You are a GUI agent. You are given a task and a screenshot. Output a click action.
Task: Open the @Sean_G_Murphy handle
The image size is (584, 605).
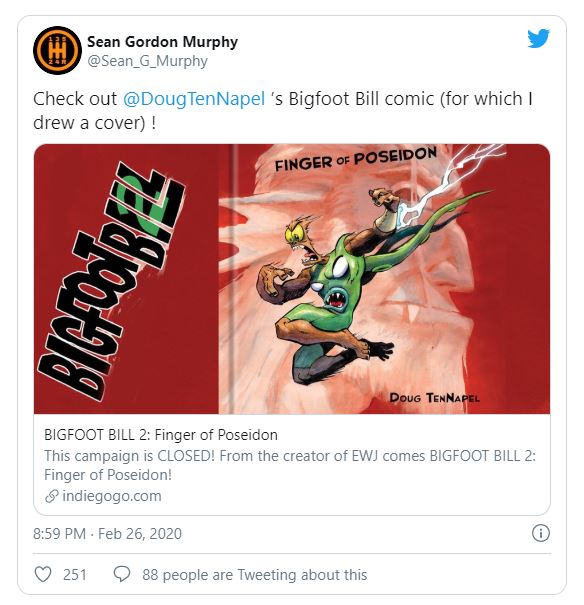tap(147, 61)
